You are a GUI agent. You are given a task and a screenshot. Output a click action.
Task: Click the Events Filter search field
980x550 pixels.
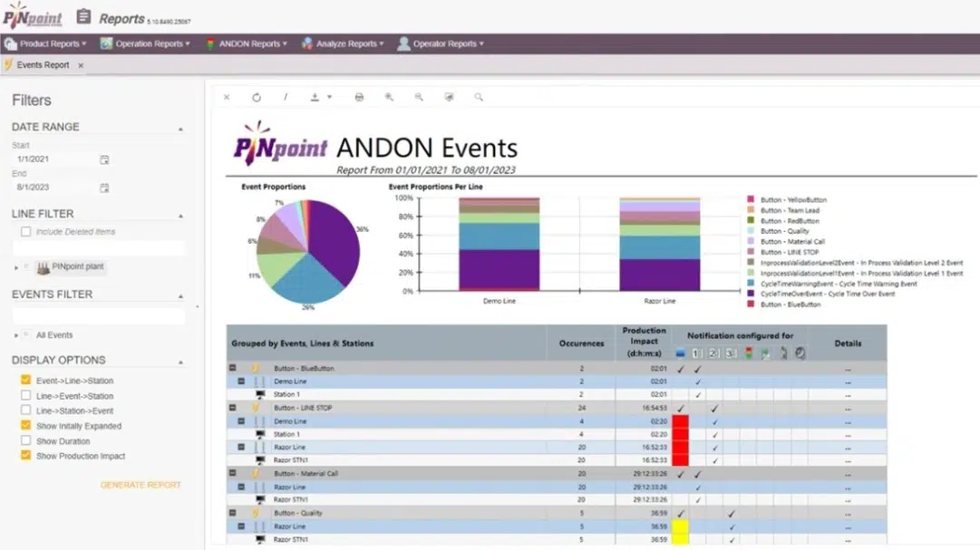pyautogui.click(x=99, y=316)
